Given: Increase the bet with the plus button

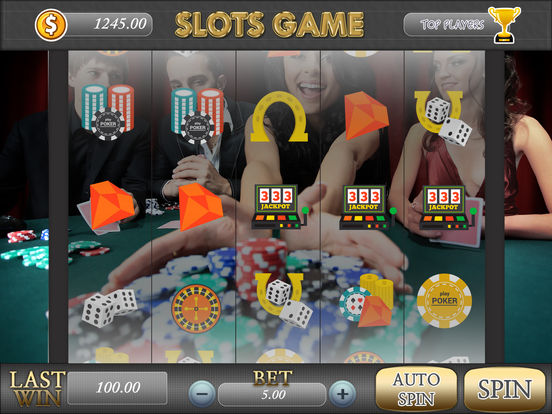Looking at the screenshot, I should tap(342, 394).
